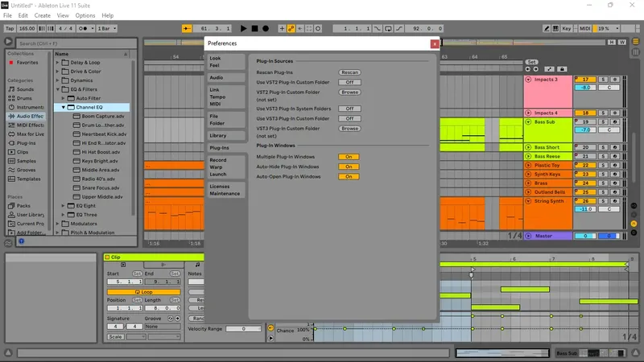Image resolution: width=644 pixels, height=362 pixels.
Task: Click the browser preview play icon
Action: (x=8, y=42)
